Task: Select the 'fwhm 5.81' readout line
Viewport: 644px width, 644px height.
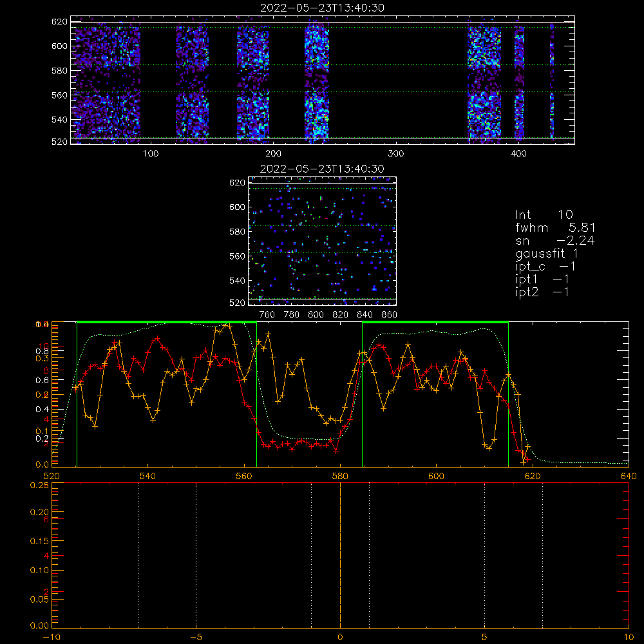Action: [x=555, y=227]
